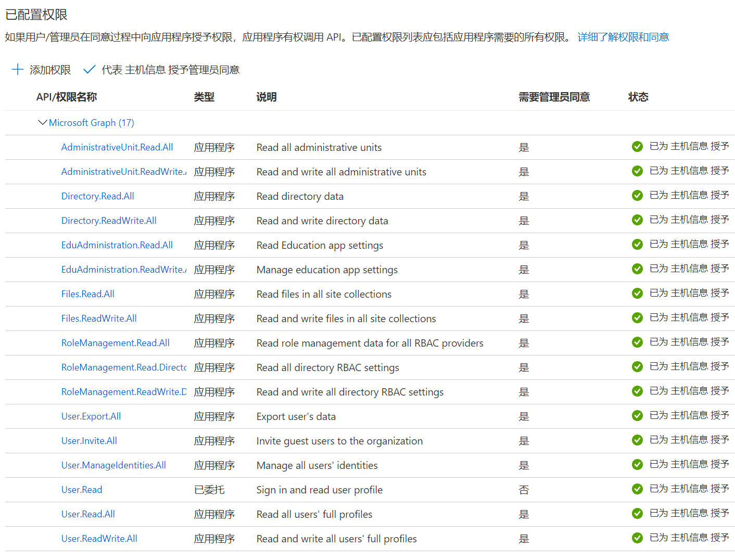Click 'Read and write directory data' description

pos(322,221)
